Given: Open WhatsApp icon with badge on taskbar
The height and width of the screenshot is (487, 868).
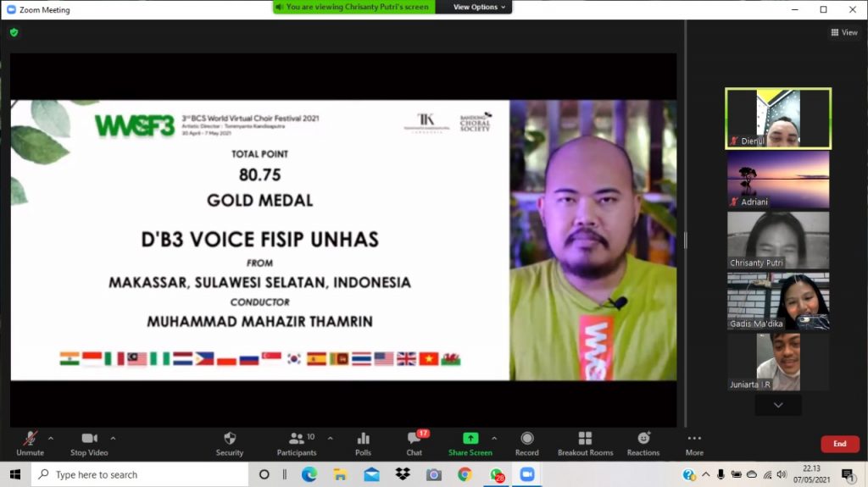Looking at the screenshot, I should tap(497, 475).
